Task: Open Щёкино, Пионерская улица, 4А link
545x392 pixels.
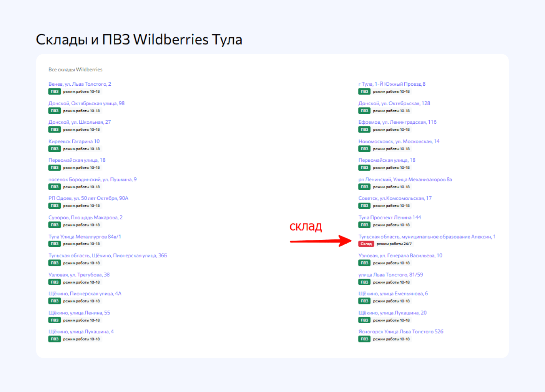Action: pyautogui.click(x=85, y=294)
